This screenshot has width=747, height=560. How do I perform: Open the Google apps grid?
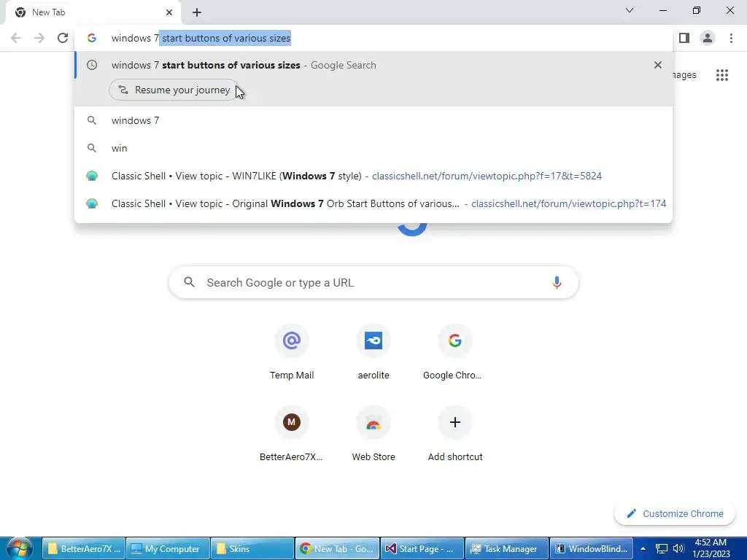(x=722, y=75)
